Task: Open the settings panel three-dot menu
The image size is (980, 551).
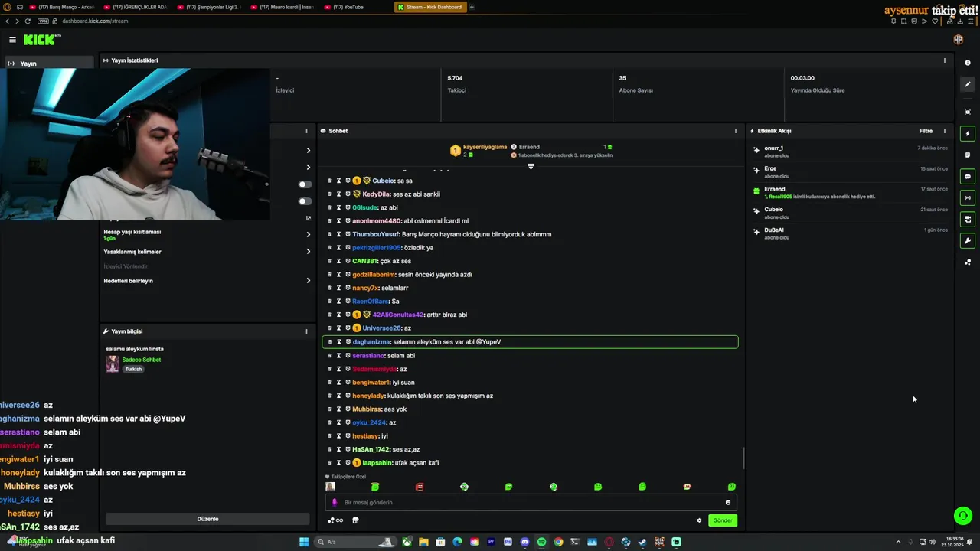Action: (306, 131)
